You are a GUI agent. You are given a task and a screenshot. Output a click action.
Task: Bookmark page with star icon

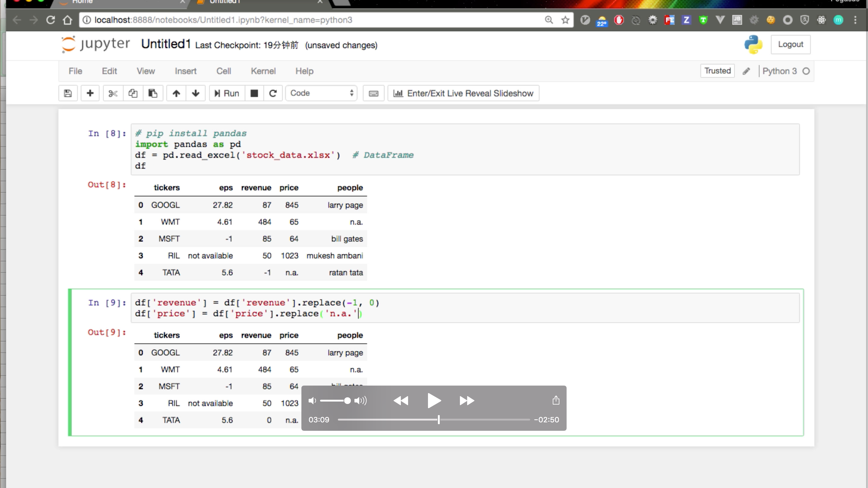click(x=565, y=20)
